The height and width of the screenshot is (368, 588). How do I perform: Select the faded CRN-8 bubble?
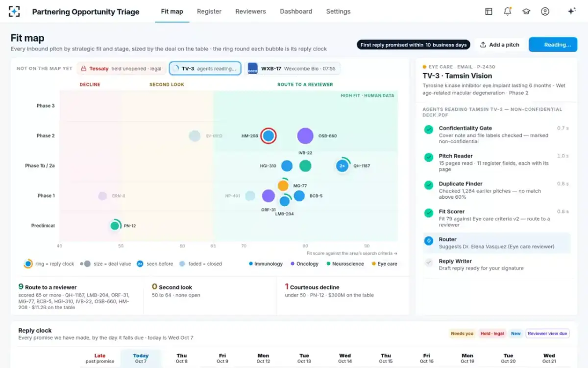pyautogui.click(x=102, y=196)
